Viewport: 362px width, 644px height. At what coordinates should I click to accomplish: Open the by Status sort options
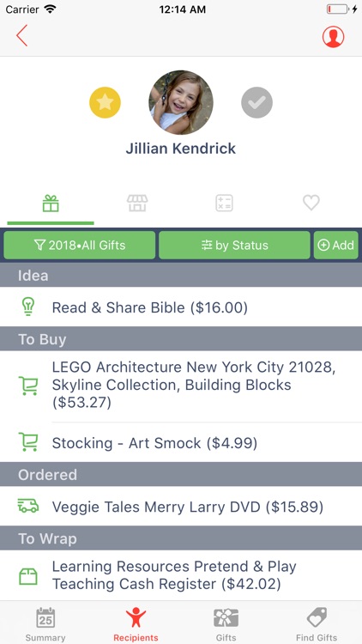[x=234, y=246]
